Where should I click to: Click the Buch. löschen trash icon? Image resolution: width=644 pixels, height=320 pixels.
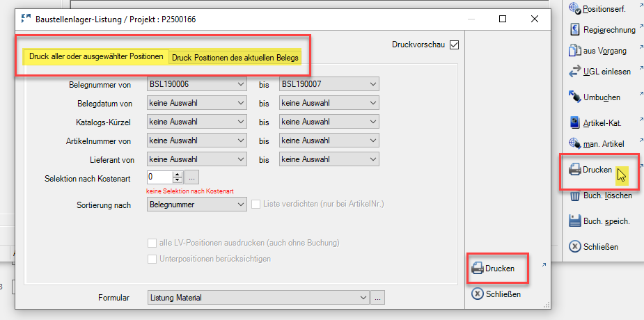[x=575, y=195]
